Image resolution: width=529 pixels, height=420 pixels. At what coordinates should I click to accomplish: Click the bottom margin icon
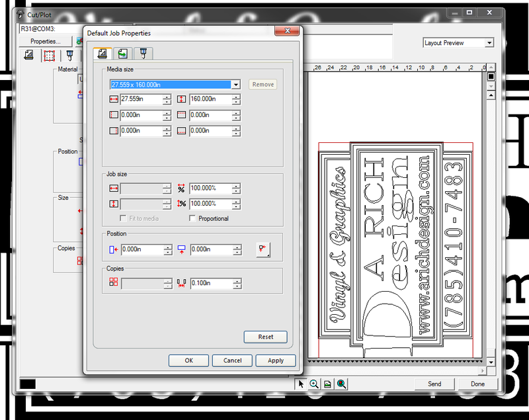pos(181,130)
